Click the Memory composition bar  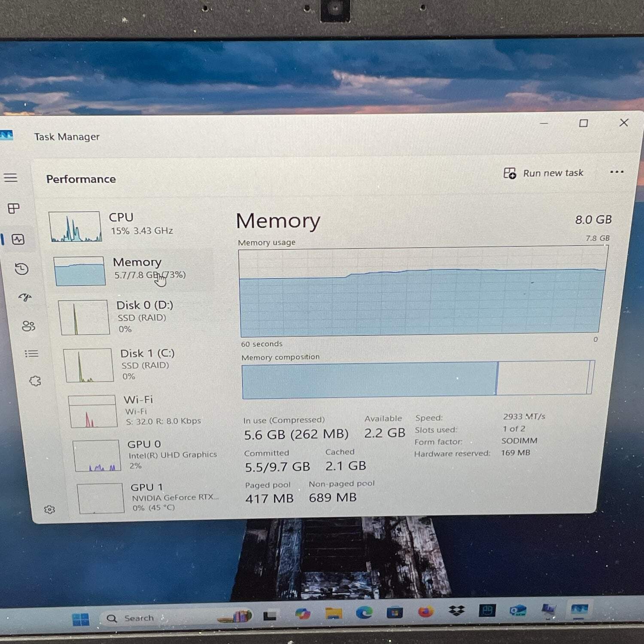point(418,379)
